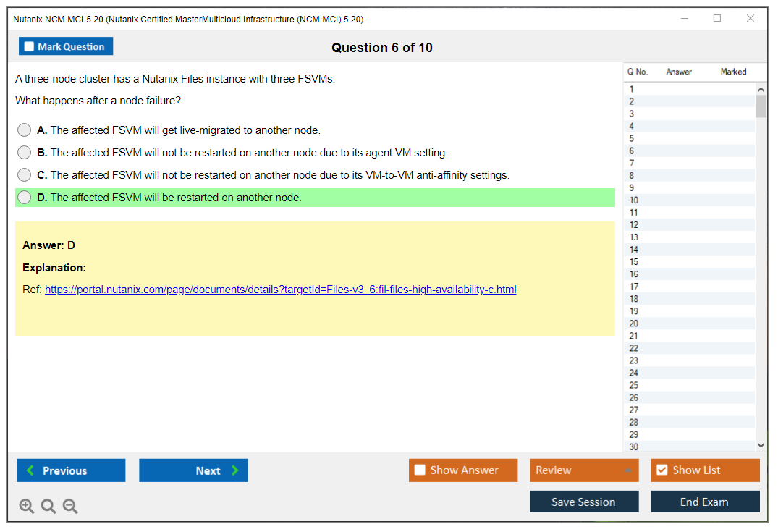Select option C about anti-affinity settings
The width and height of the screenshot is (778, 532).
(25, 175)
